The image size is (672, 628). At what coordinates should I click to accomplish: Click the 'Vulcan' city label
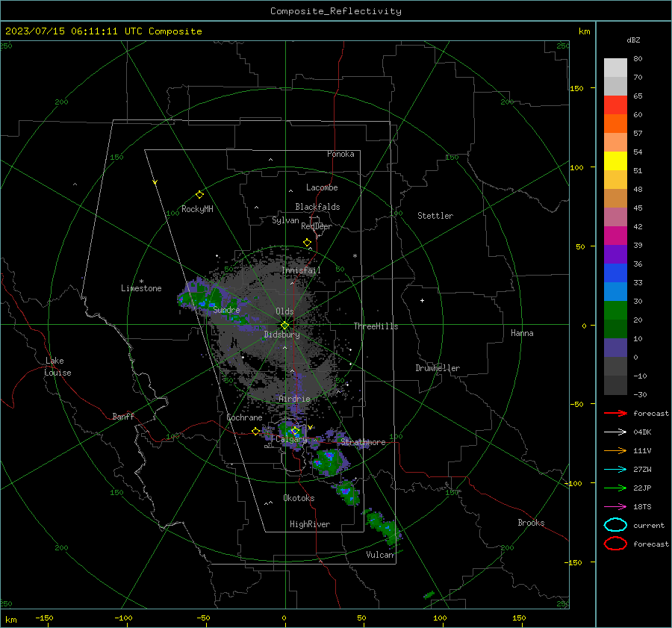pos(380,555)
